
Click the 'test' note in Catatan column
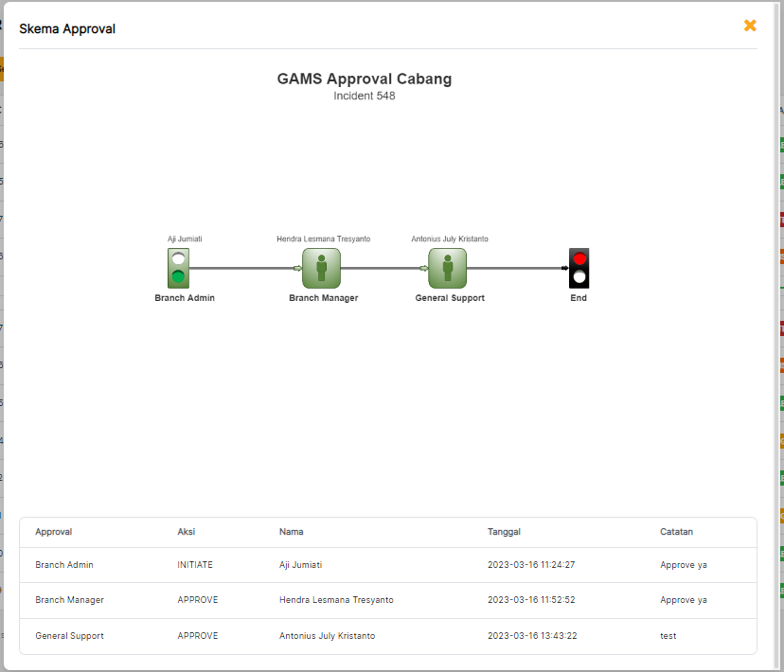point(668,636)
